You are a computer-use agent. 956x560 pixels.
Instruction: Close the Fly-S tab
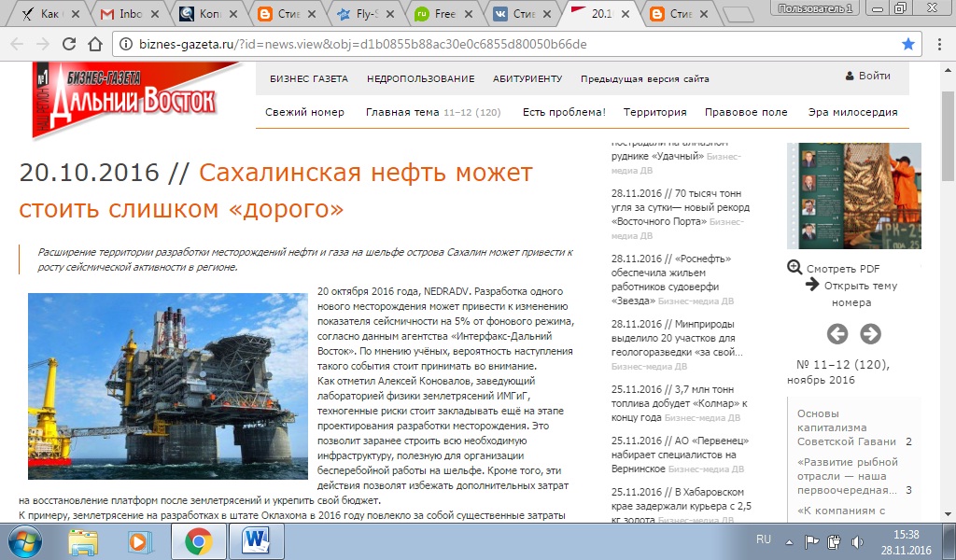[x=390, y=14]
